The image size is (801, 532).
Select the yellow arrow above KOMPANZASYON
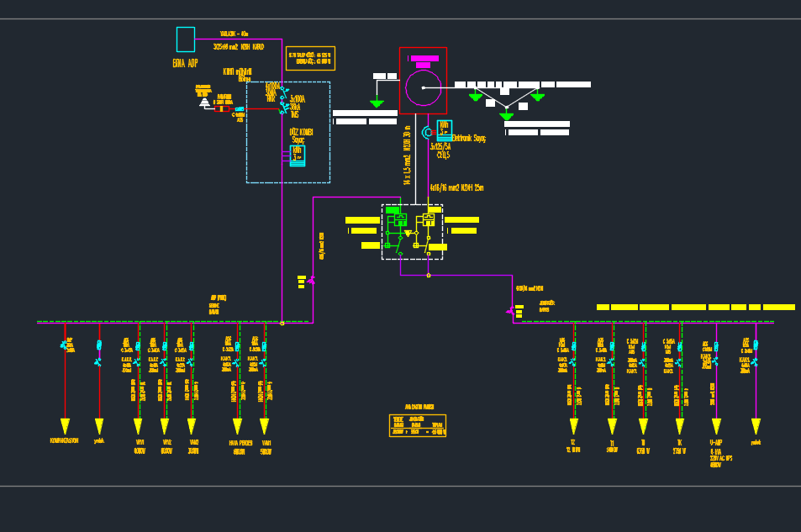[x=65, y=426]
